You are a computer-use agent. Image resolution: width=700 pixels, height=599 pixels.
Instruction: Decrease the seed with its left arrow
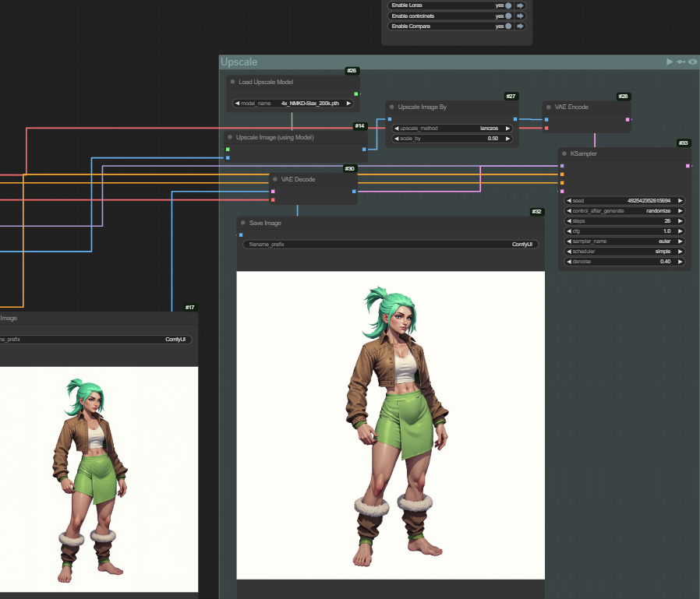point(569,201)
